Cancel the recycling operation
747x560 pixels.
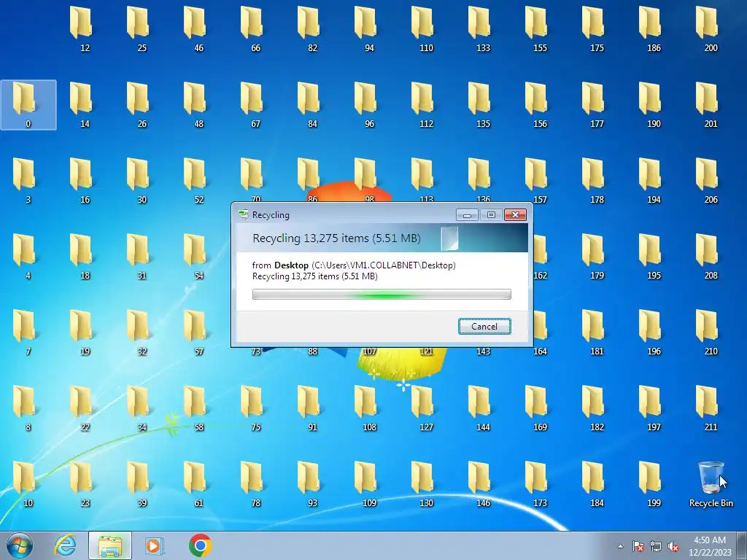click(484, 326)
